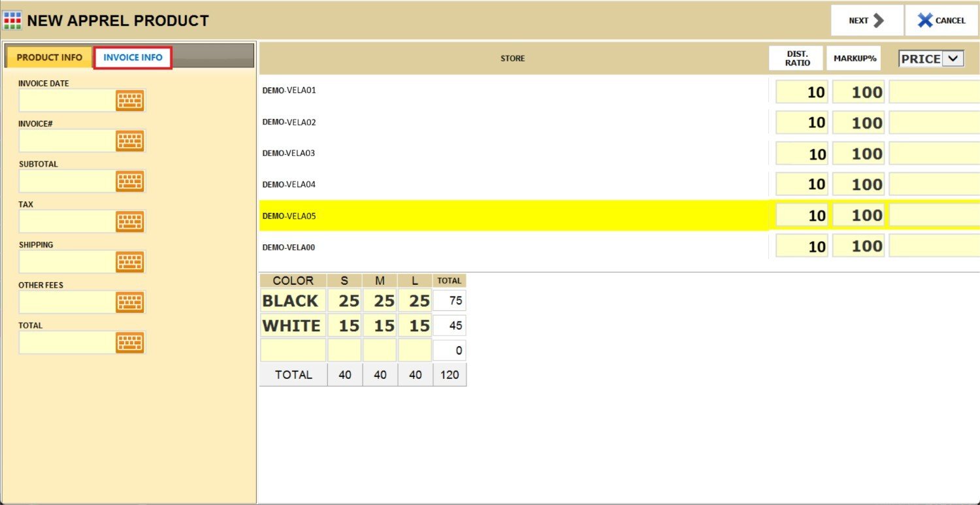Edit markup% for DEMO-VELA03
Image resolution: width=980 pixels, height=505 pixels.
pos(858,154)
